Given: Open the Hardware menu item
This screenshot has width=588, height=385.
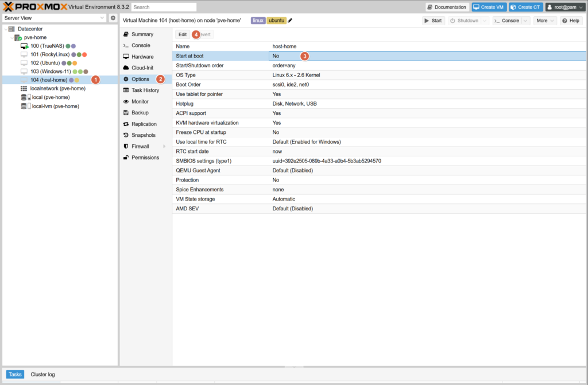Looking at the screenshot, I should pos(142,57).
